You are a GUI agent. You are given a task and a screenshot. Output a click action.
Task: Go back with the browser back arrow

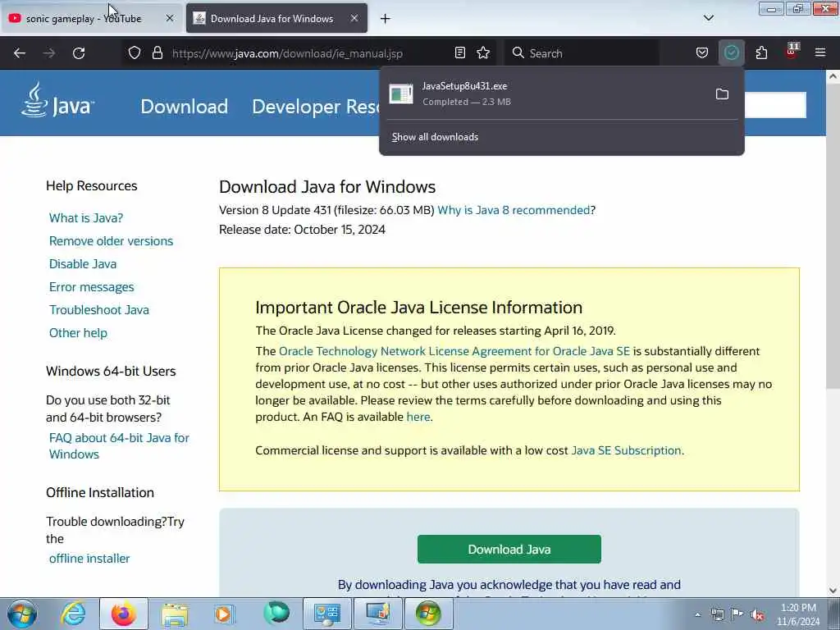20,53
